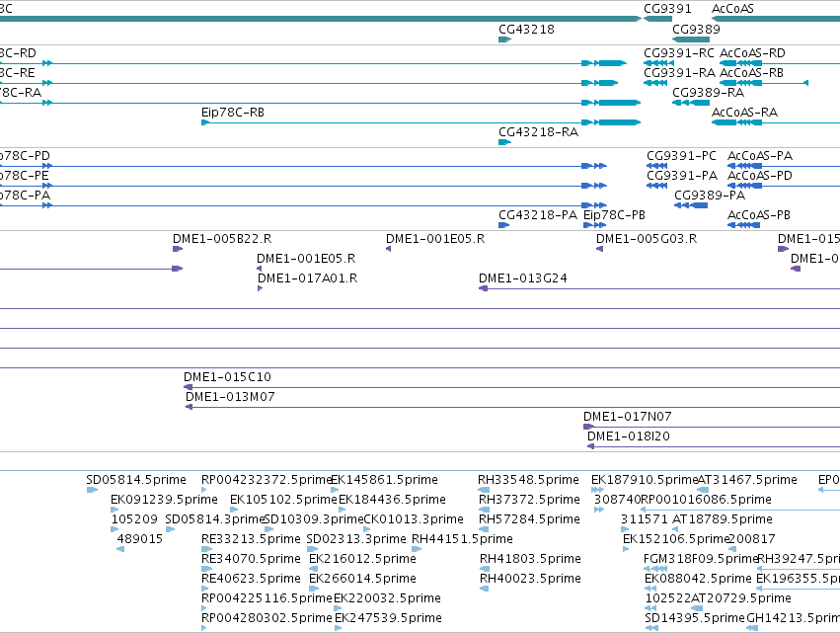This screenshot has height=633, width=840.
Task: Click the CG9389-RA transcript glyph
Action: pos(691,103)
